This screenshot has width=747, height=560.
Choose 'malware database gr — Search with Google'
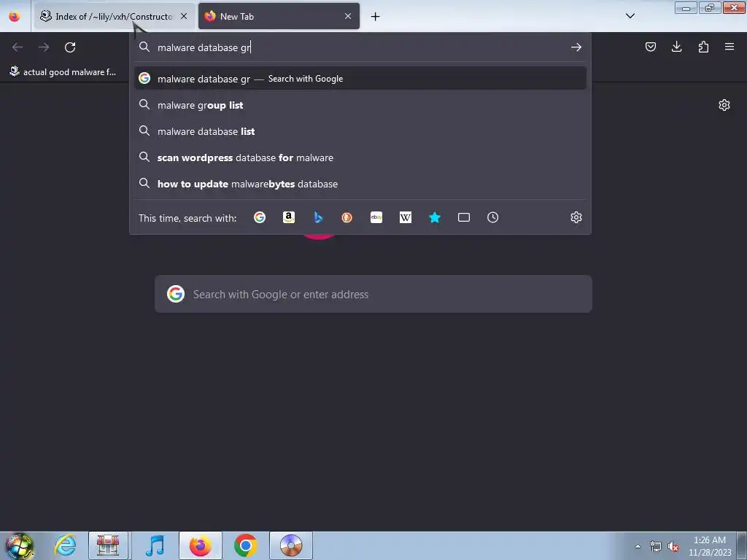(360, 79)
